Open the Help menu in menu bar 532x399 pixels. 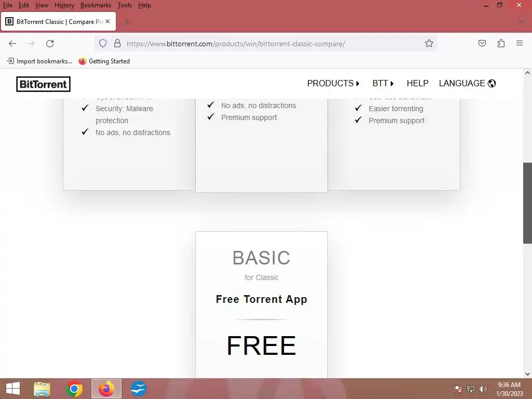tap(144, 5)
